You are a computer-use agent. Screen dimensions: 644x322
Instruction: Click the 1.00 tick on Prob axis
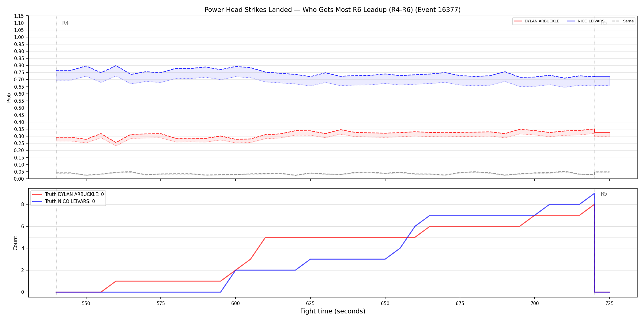19,37
